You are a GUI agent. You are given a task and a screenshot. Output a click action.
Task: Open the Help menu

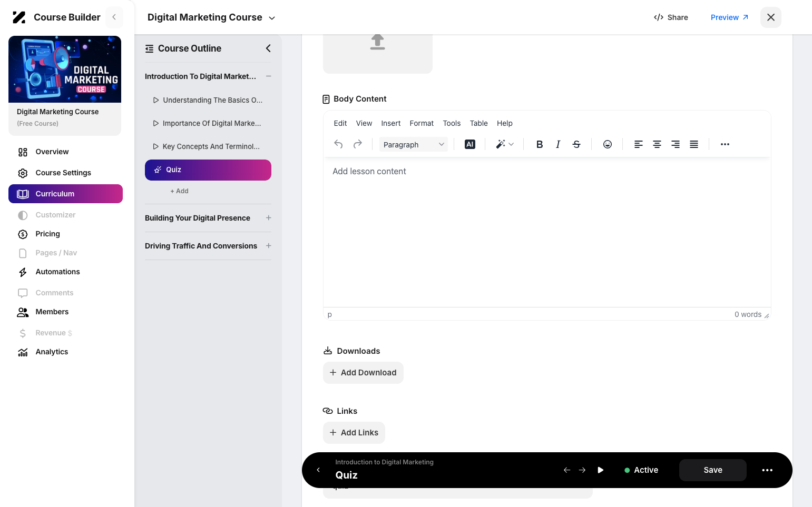(x=505, y=123)
